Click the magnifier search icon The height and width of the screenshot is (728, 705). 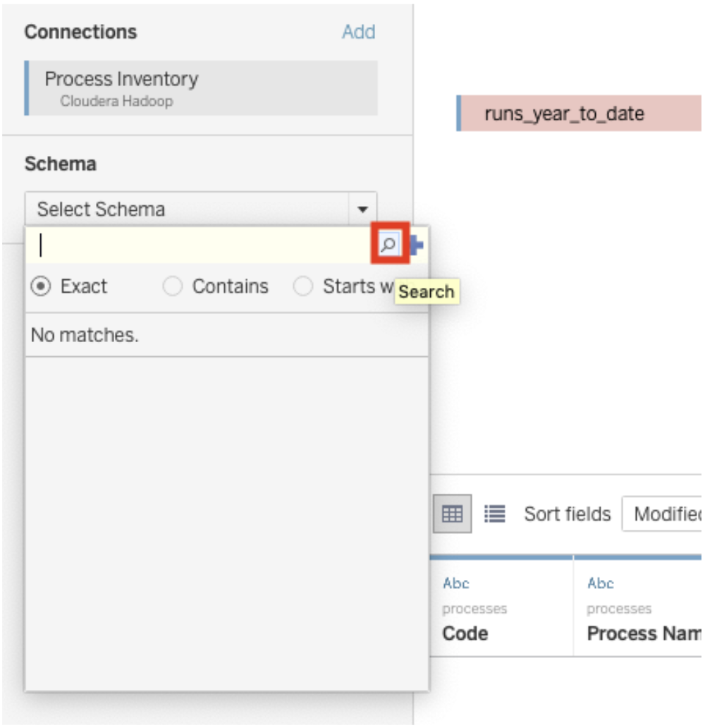point(389,245)
